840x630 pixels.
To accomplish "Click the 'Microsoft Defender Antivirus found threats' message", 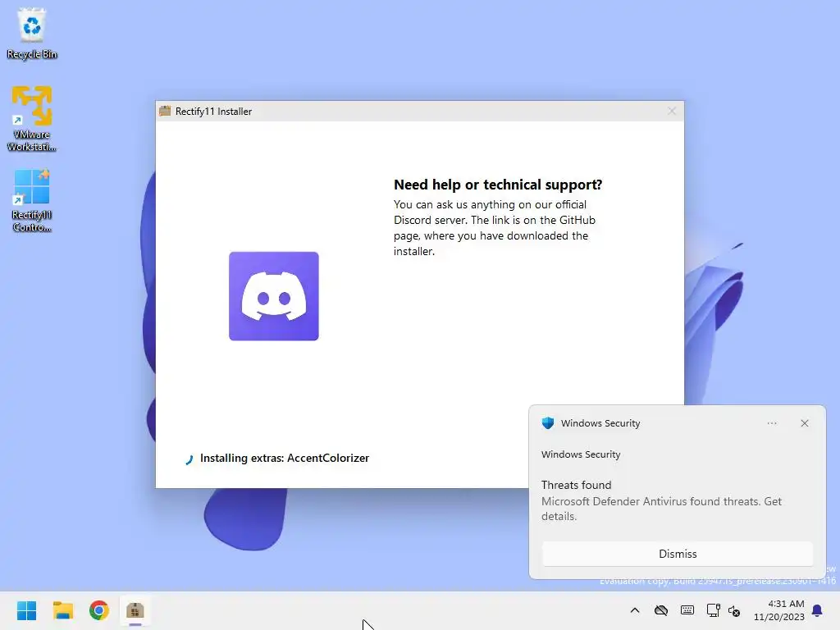I will coord(662,509).
